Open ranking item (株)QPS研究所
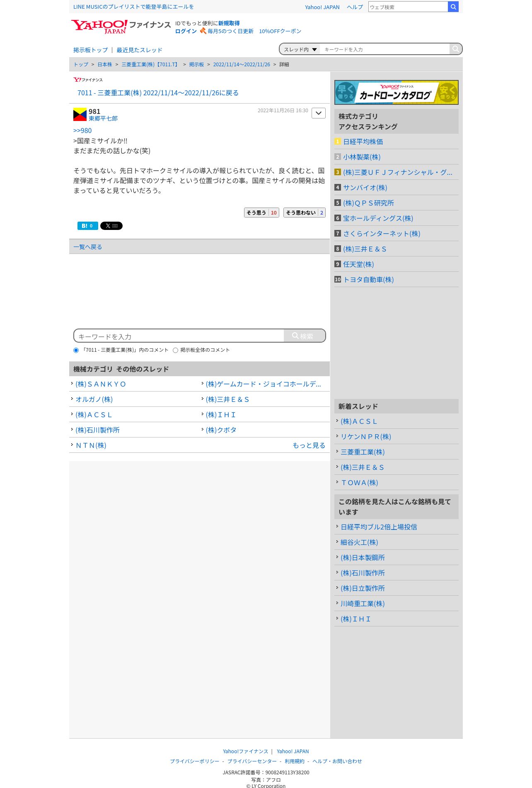The width and height of the screenshot is (532, 788). coord(368,203)
